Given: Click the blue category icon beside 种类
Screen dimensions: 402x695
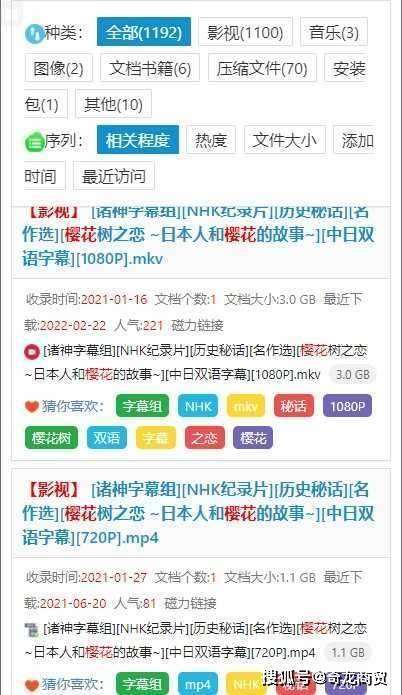Looking at the screenshot, I should point(34,33).
